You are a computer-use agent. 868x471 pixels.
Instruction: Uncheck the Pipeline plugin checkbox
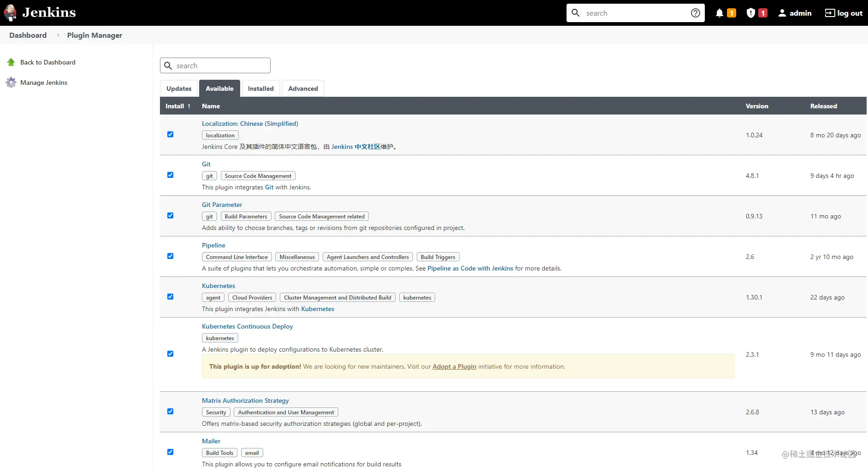click(x=170, y=256)
